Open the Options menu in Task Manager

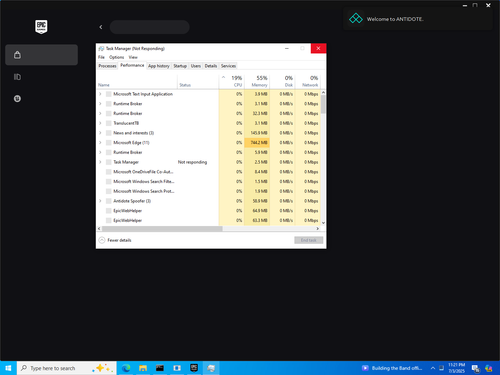click(x=116, y=57)
